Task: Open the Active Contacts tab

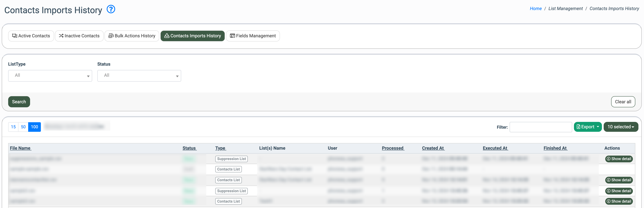Action: point(31,36)
